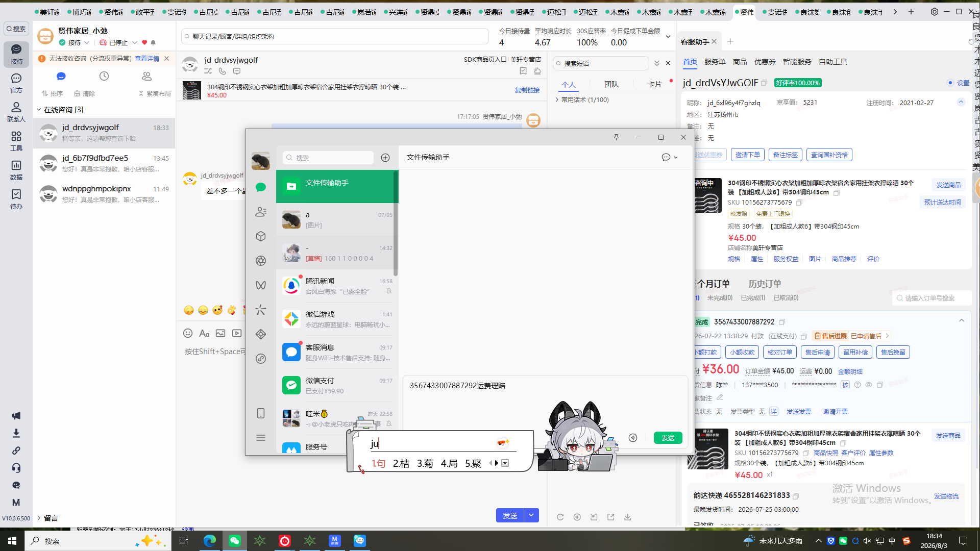The height and width of the screenshot is (551, 980).
Task: Open WeChat from the Windows taskbar
Action: pyautogui.click(x=235, y=541)
